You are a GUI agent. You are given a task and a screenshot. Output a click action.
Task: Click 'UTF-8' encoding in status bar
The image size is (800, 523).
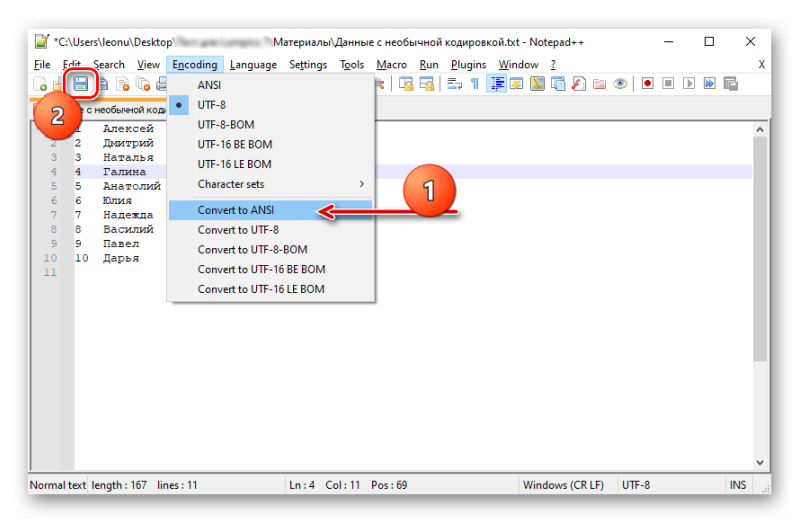pyautogui.click(x=636, y=485)
